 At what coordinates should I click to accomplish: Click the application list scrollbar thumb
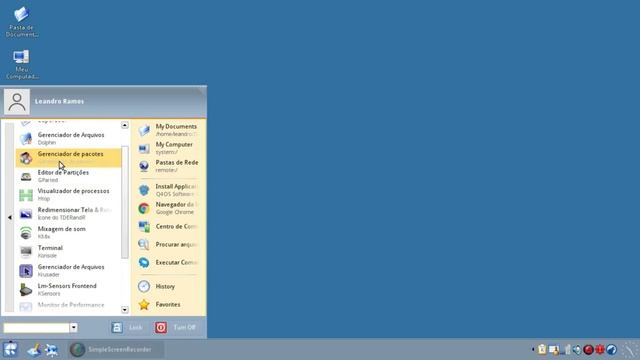pyautogui.click(x=124, y=202)
